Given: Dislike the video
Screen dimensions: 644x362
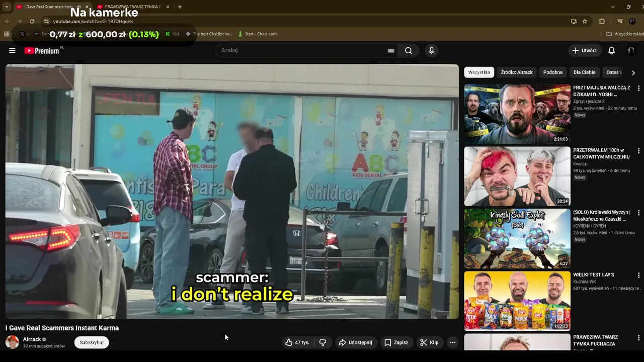Looking at the screenshot, I should pos(323,342).
